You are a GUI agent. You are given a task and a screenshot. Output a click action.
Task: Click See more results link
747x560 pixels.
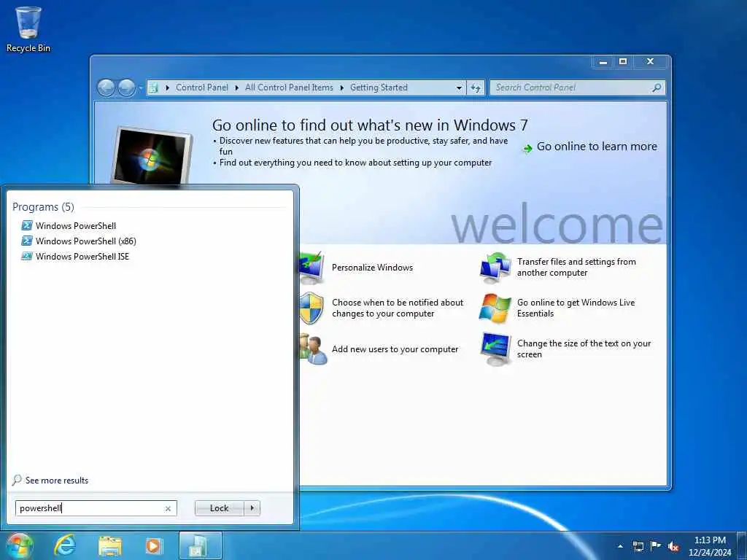[x=57, y=481]
